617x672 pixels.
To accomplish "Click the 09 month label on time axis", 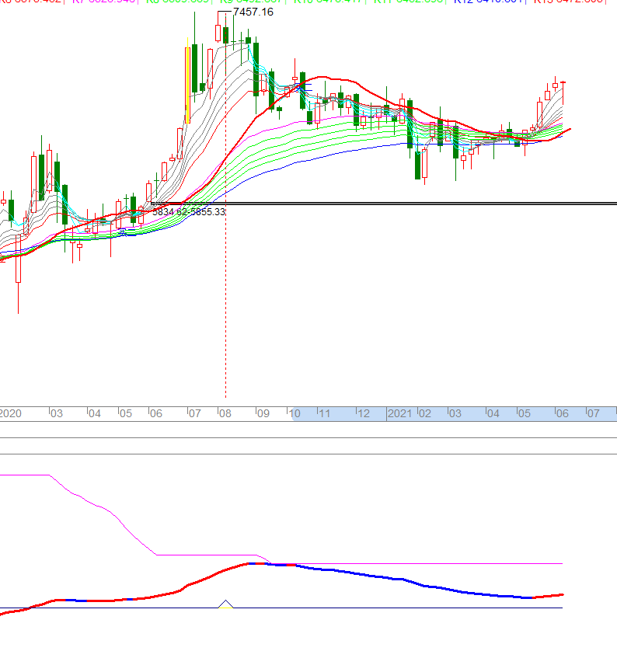I will [x=263, y=413].
